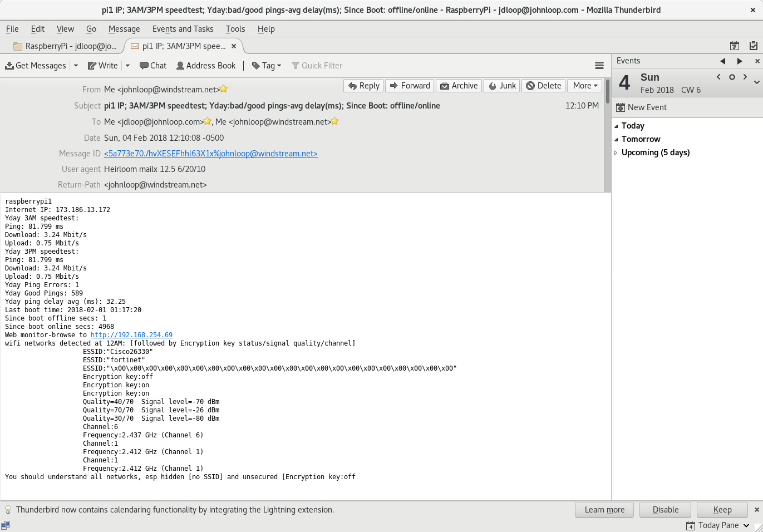Image resolution: width=763 pixels, height=532 pixels.
Task: Switch to the RaspberryPi folder tab
Action: (65, 46)
